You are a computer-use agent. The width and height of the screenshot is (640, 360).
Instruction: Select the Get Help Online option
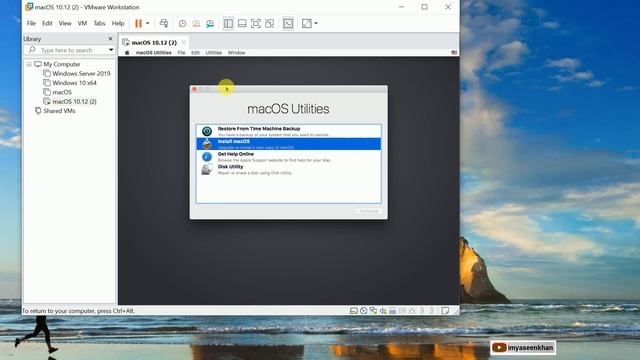coord(289,157)
